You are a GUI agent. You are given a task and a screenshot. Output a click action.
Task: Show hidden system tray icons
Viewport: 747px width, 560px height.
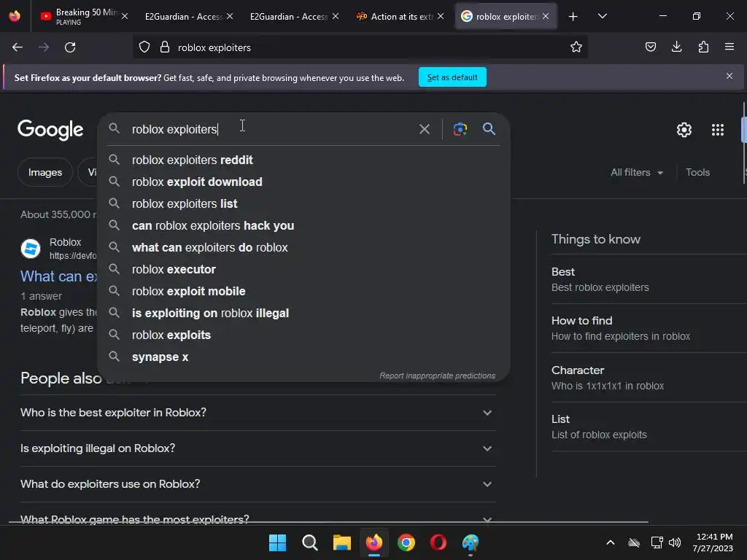tap(611, 542)
